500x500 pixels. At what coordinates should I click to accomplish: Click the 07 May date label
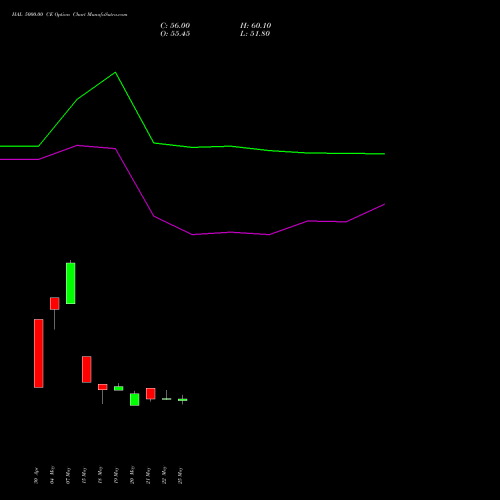coord(68,475)
